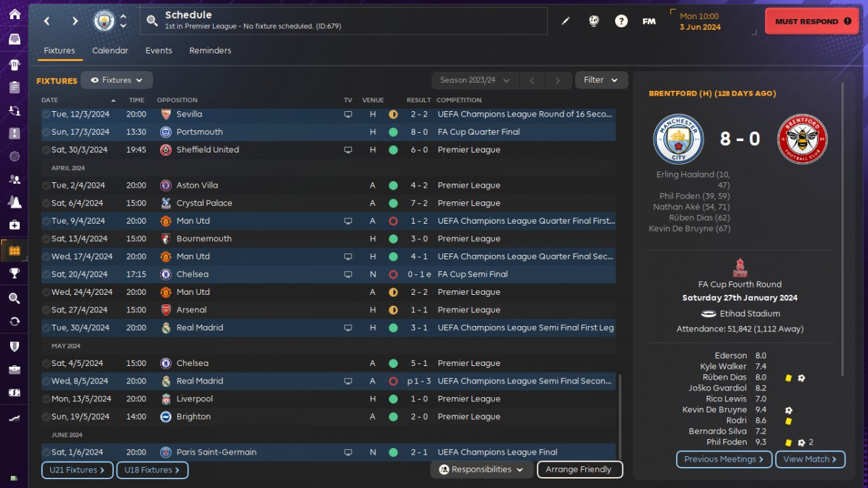Expand the Season 2023/24 dropdown
This screenshot has height=488, width=868.
pyautogui.click(x=475, y=80)
